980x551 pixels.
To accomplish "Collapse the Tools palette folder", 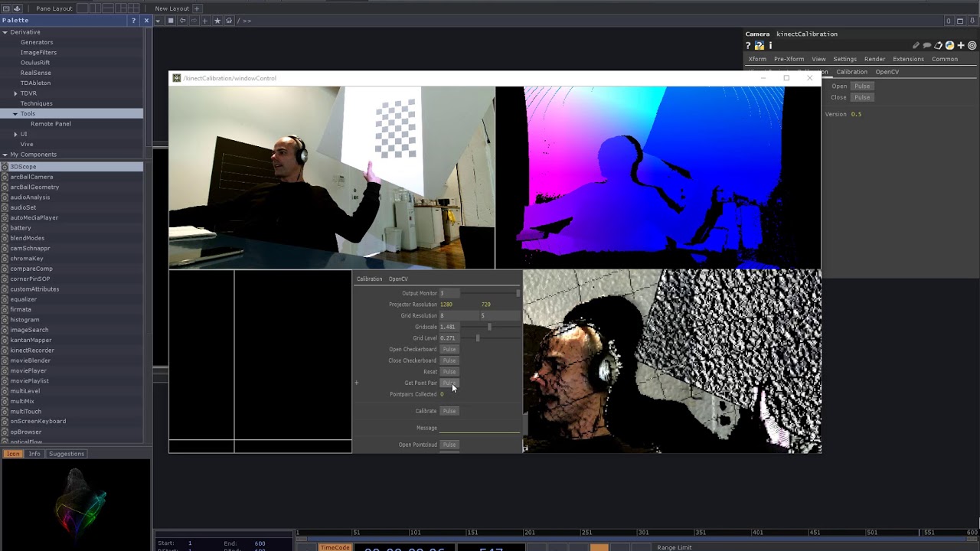I will pyautogui.click(x=15, y=113).
